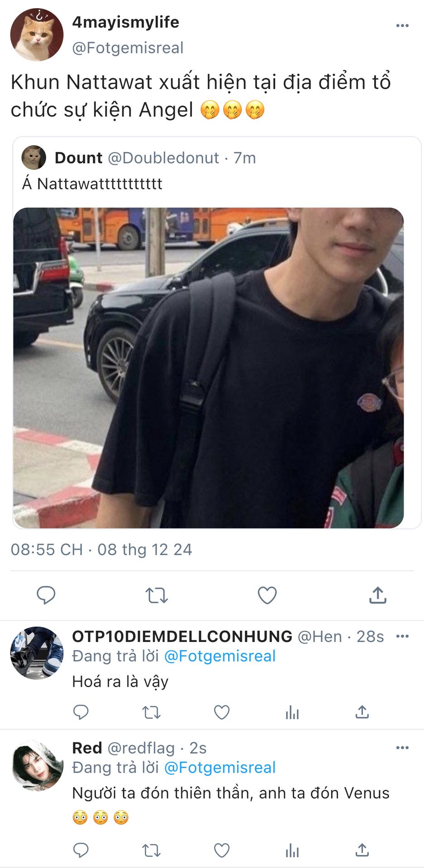The width and height of the screenshot is (424, 868).
Task: Open Red's profile avatar
Action: (x=37, y=764)
